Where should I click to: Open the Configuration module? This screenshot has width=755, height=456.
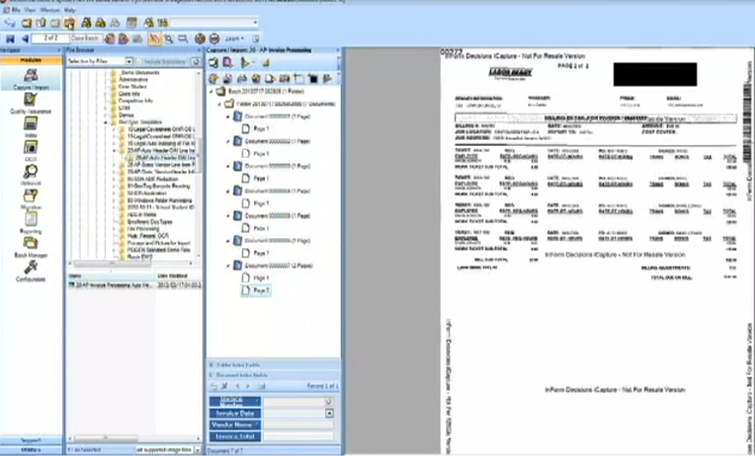pyautogui.click(x=30, y=271)
